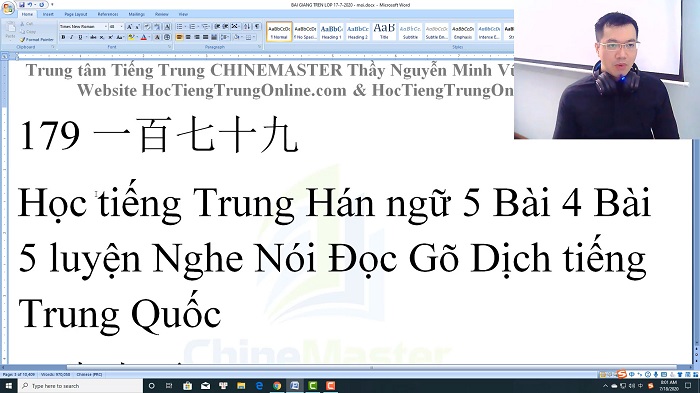Screen dimensions: 700x393
Task: Apply the No Spacing style
Action: click(305, 31)
